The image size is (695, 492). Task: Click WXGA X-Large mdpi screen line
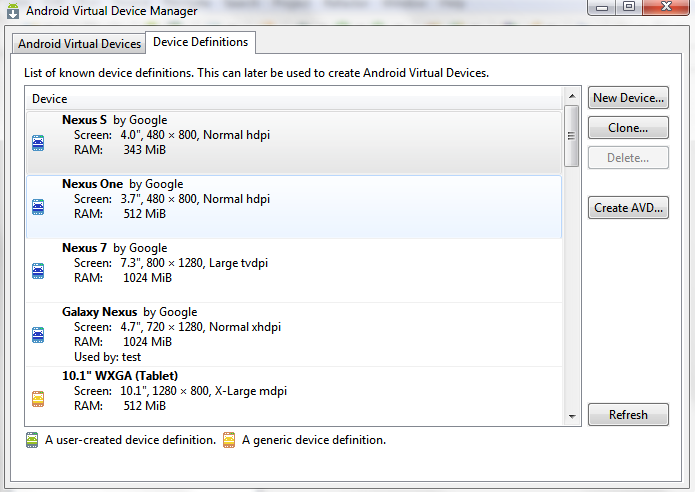180,391
